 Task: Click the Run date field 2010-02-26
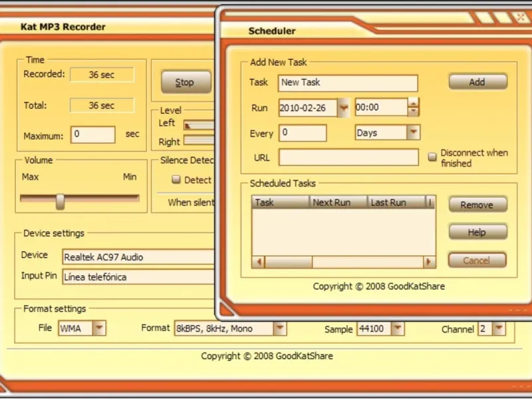(308, 108)
